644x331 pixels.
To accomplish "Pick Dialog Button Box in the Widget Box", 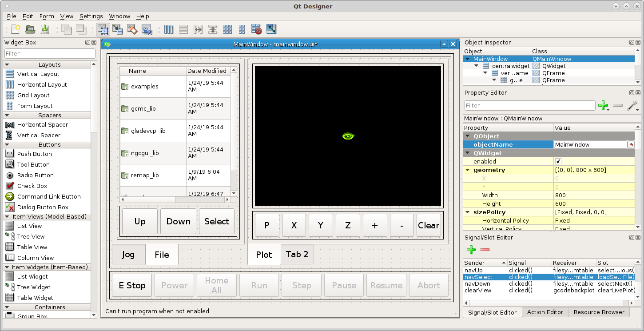I will (x=43, y=207).
